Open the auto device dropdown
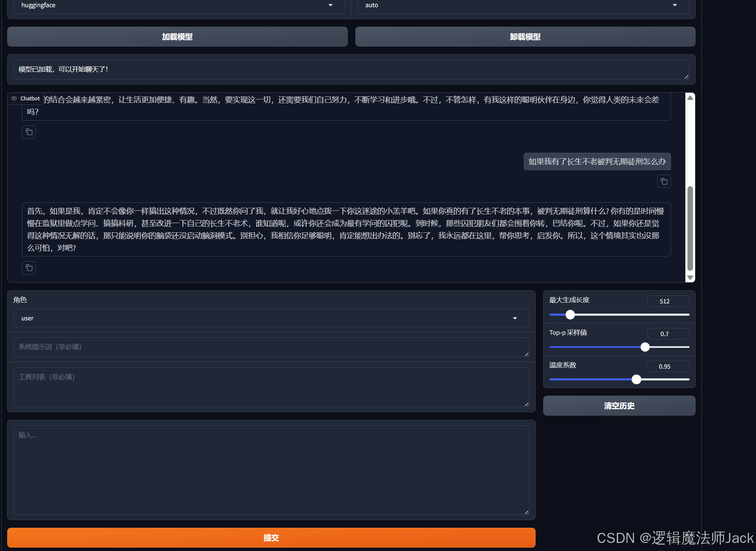 click(x=523, y=6)
